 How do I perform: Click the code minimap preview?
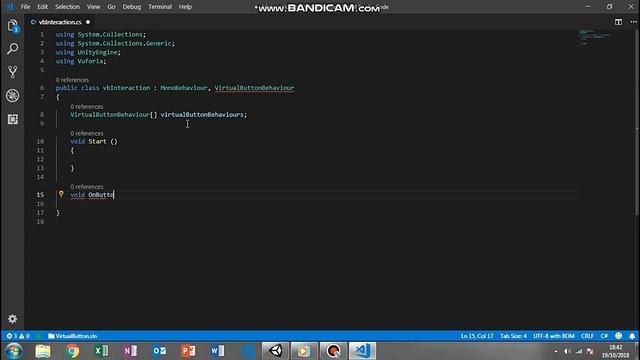(x=594, y=37)
